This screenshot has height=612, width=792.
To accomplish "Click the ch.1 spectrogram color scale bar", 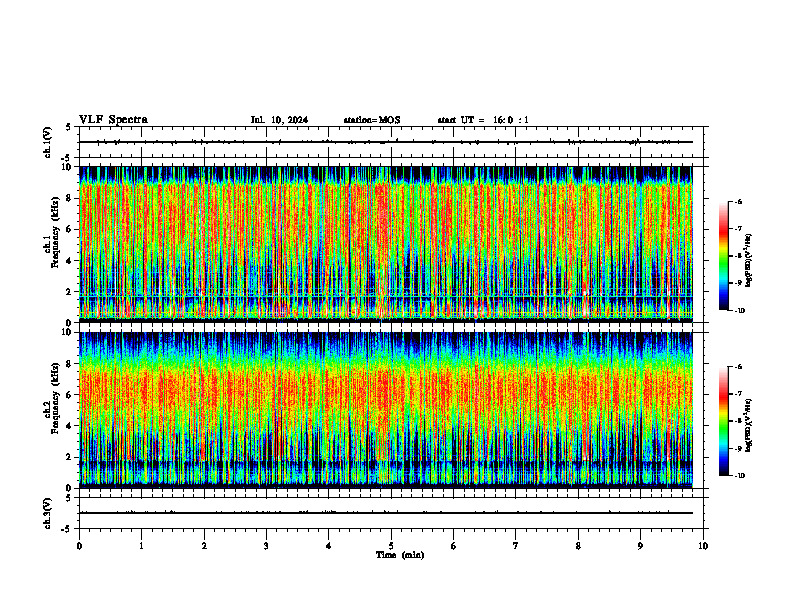I will point(724,256).
